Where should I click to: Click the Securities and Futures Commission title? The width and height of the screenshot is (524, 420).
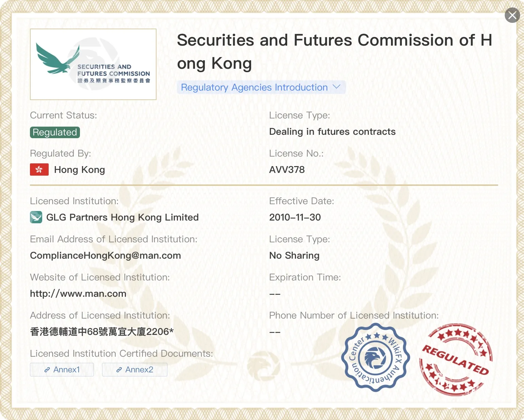coord(334,52)
